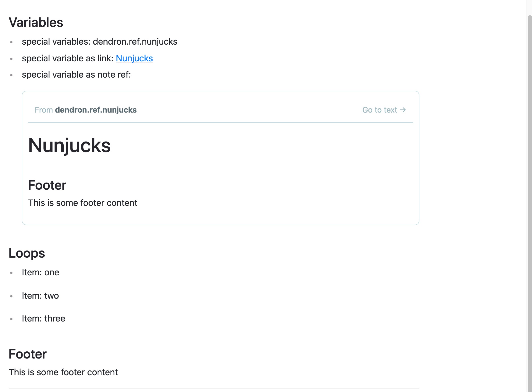532x392 pixels.
Task: Select the "dendron.ref.nunjucks" source label in card
Action: pos(96,110)
